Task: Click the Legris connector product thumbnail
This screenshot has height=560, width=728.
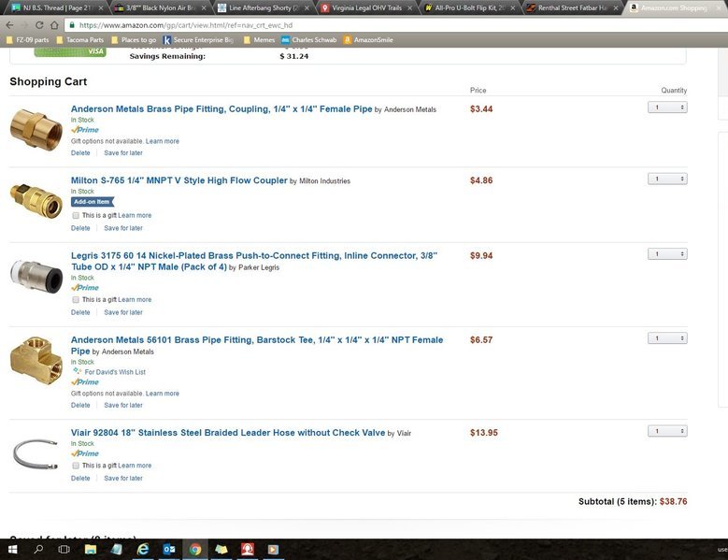Action: pos(36,276)
